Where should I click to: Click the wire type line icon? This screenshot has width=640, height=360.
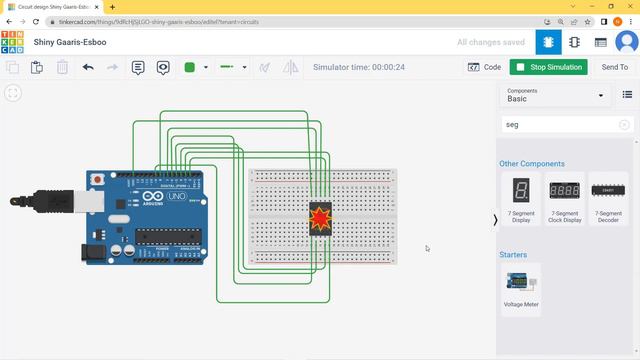(x=227, y=67)
